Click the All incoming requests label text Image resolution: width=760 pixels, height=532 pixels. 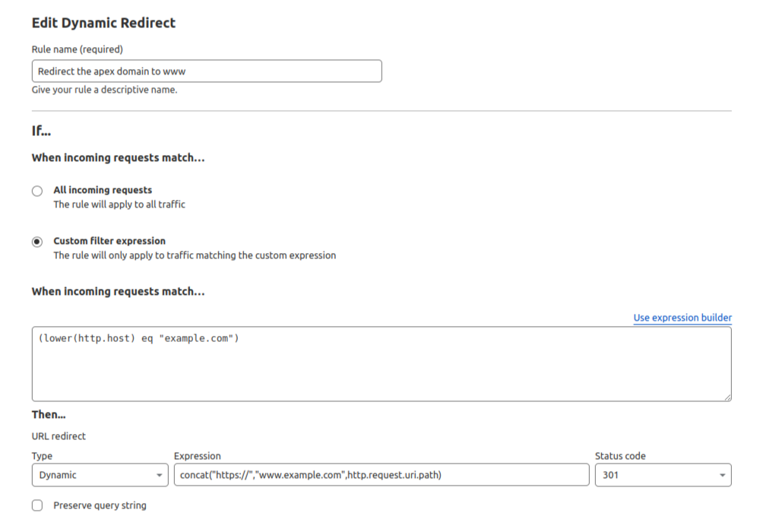click(x=103, y=190)
